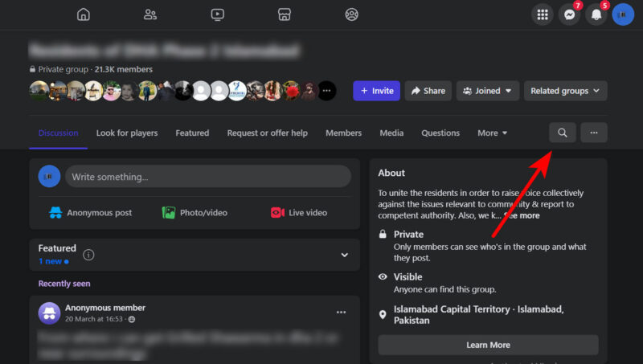Screen dimensions: 643x364
Task: Click the public globe icon beside timestamp
Action: click(132, 319)
